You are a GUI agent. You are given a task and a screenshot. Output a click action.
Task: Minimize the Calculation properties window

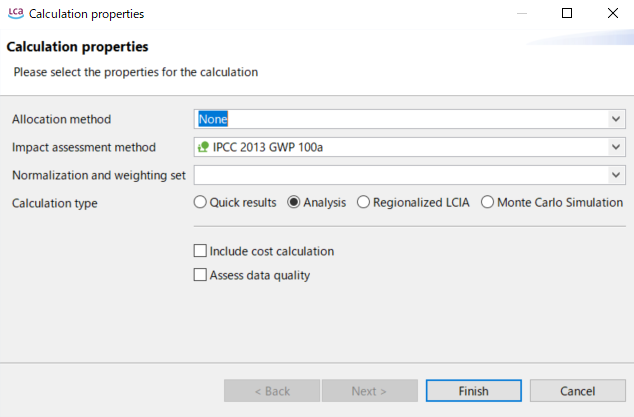[522, 13]
